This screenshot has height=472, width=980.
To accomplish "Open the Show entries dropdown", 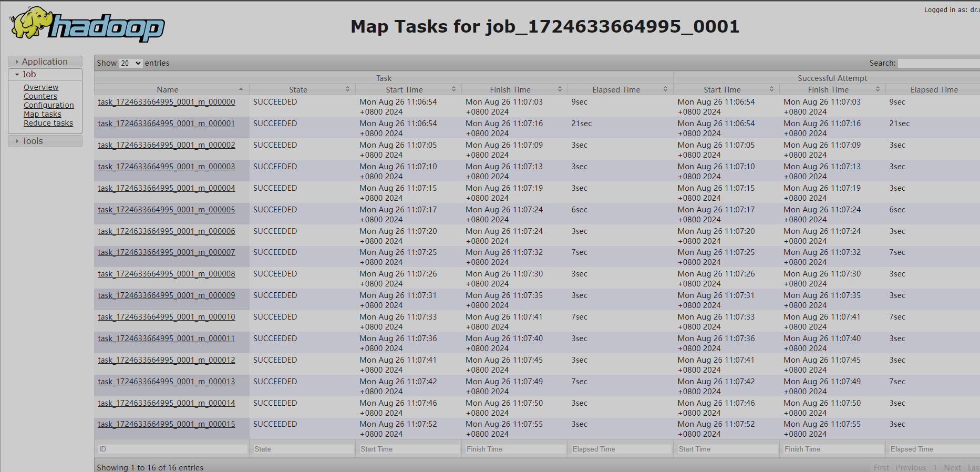I will [x=131, y=63].
